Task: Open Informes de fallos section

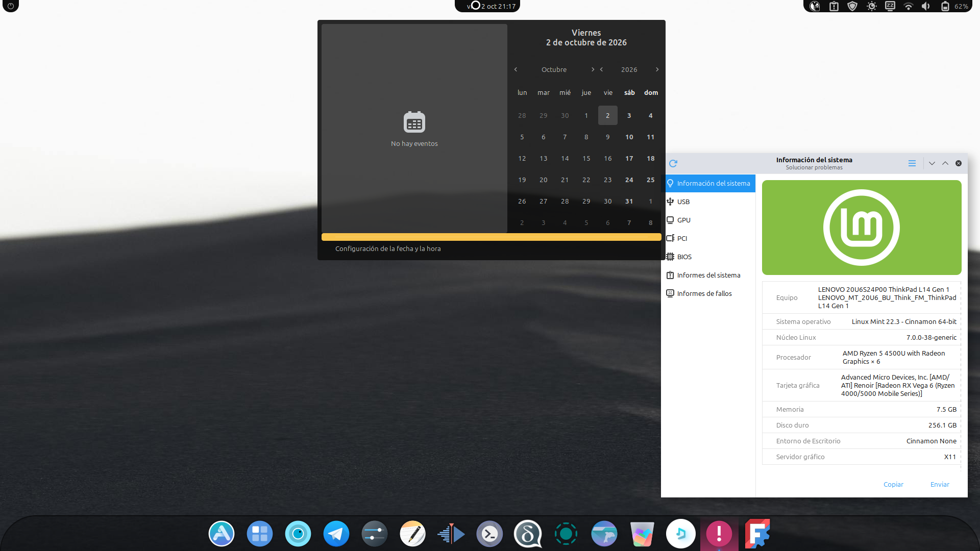Action: 708,293
